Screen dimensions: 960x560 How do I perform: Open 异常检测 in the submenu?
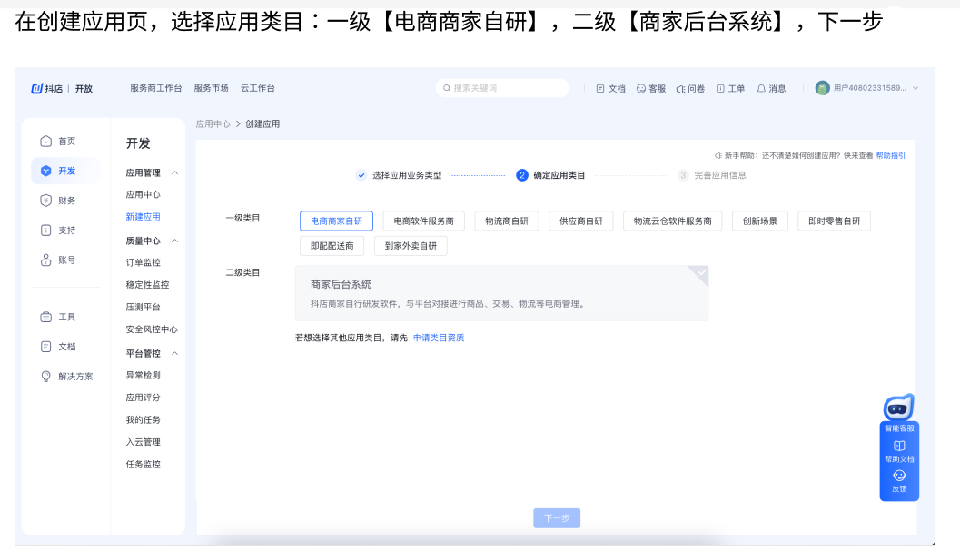(x=144, y=375)
